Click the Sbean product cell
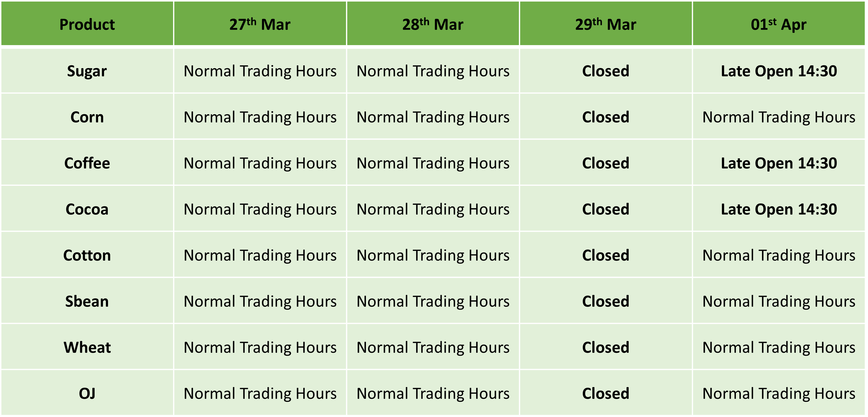868x417 pixels. (x=87, y=301)
